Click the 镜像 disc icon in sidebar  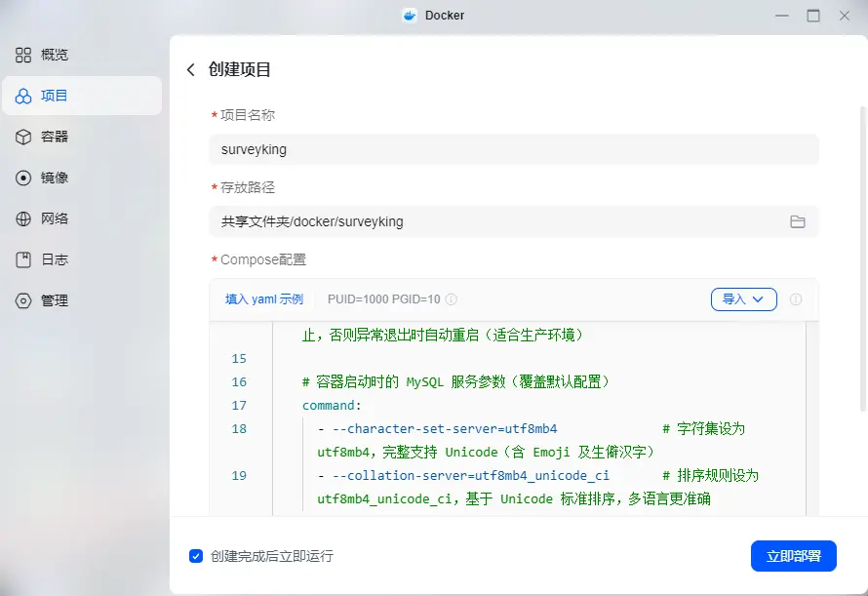pyautogui.click(x=23, y=178)
